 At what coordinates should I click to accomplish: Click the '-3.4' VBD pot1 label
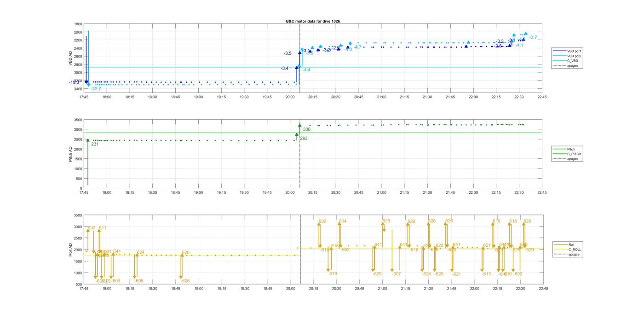tap(285, 68)
